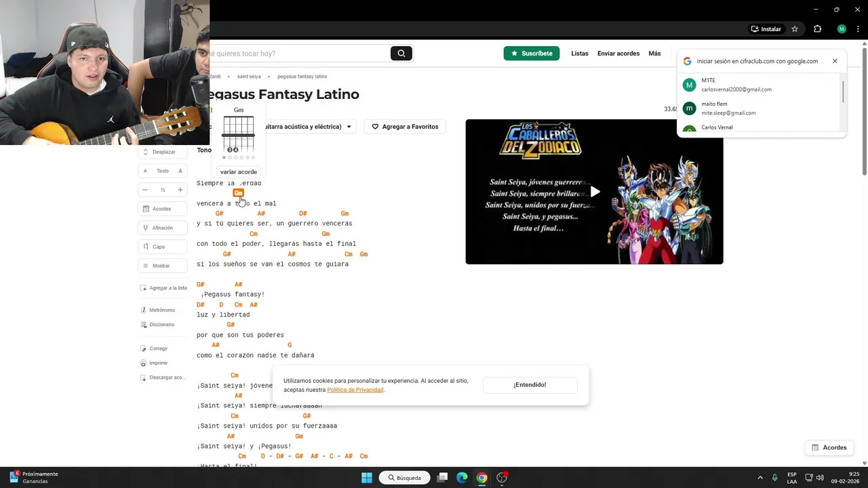Raise the tone with the plus button
The height and width of the screenshot is (488, 868).
pyautogui.click(x=180, y=190)
